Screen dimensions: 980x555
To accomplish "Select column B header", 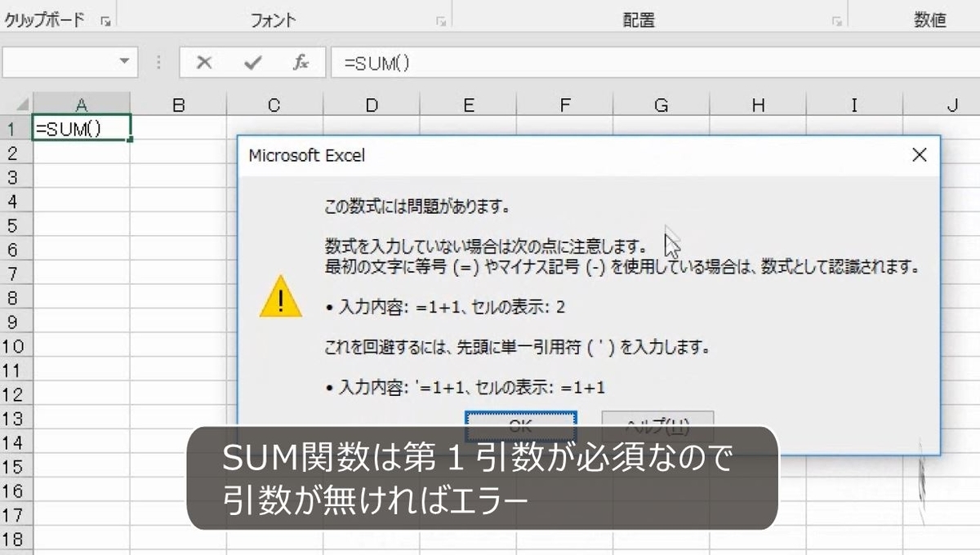I will click(x=178, y=105).
